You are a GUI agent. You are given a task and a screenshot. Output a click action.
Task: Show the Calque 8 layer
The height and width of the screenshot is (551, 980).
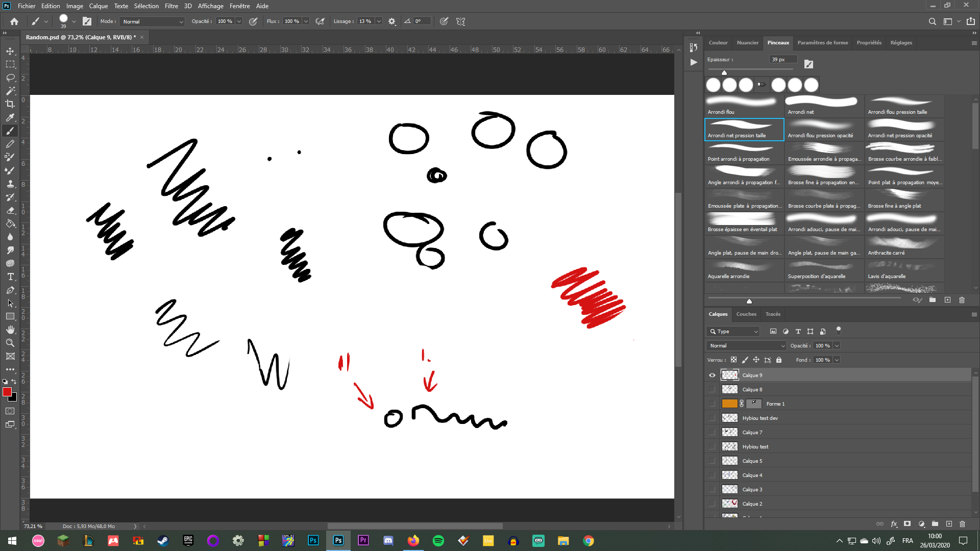coord(712,389)
